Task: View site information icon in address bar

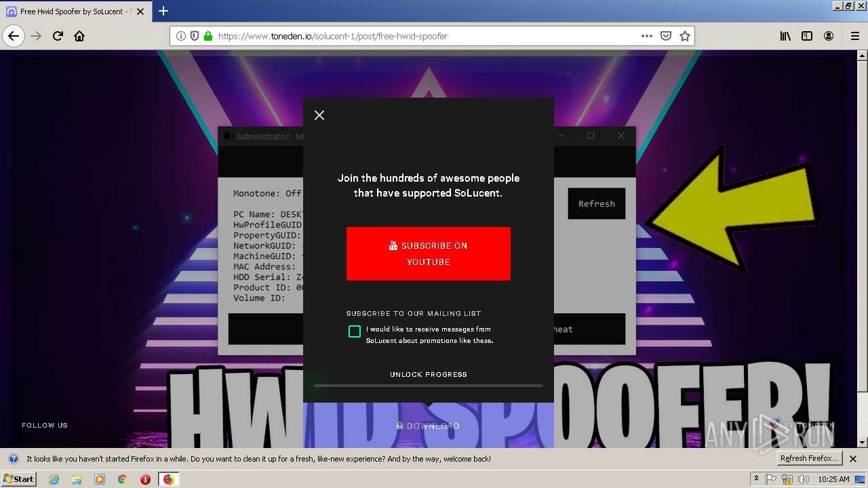Action: (x=181, y=36)
